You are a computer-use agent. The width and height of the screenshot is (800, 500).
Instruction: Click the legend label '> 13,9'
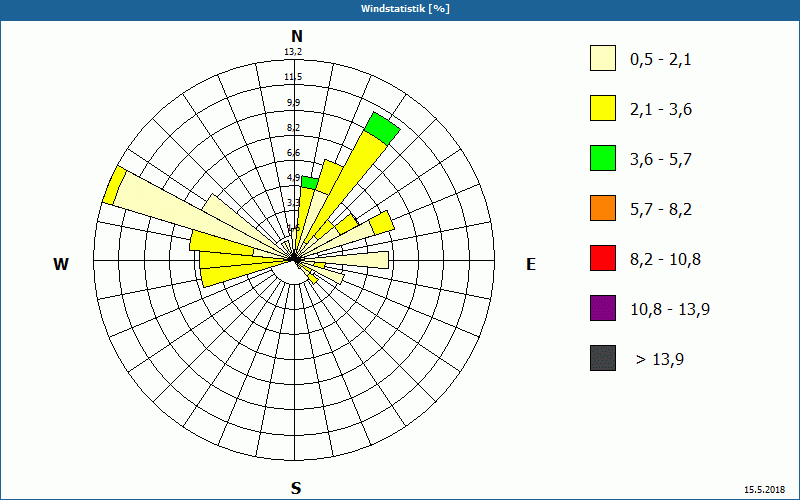(660, 360)
